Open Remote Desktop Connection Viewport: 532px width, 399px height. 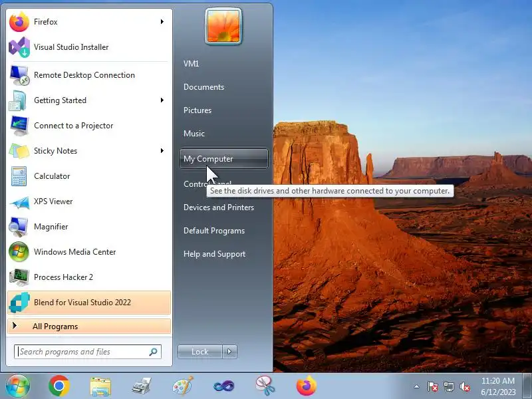click(x=88, y=75)
